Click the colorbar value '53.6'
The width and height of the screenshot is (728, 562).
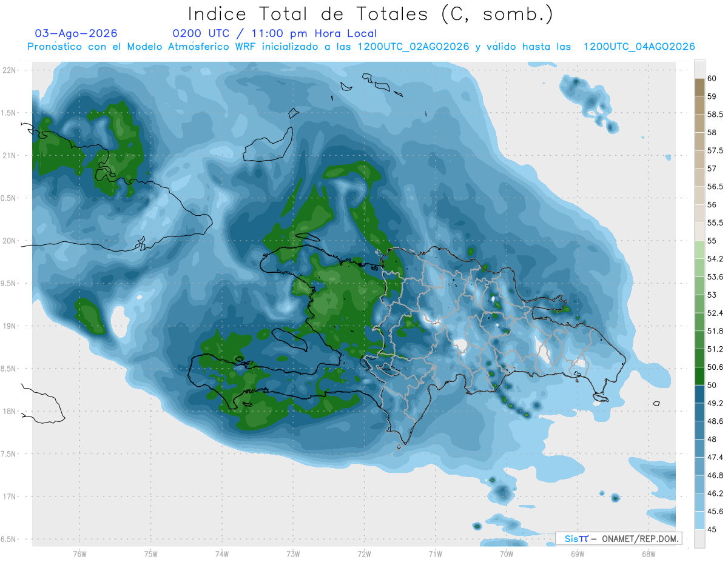point(715,277)
